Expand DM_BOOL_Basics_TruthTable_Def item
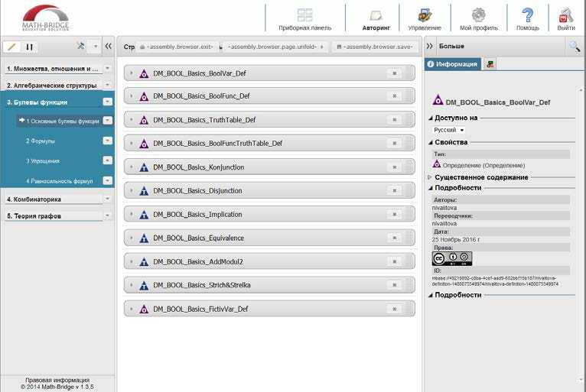 pyautogui.click(x=131, y=120)
